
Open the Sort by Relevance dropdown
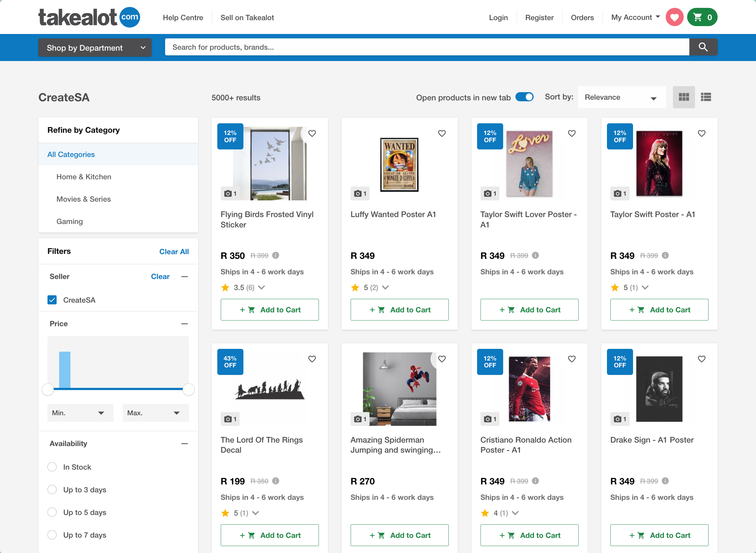(x=621, y=98)
